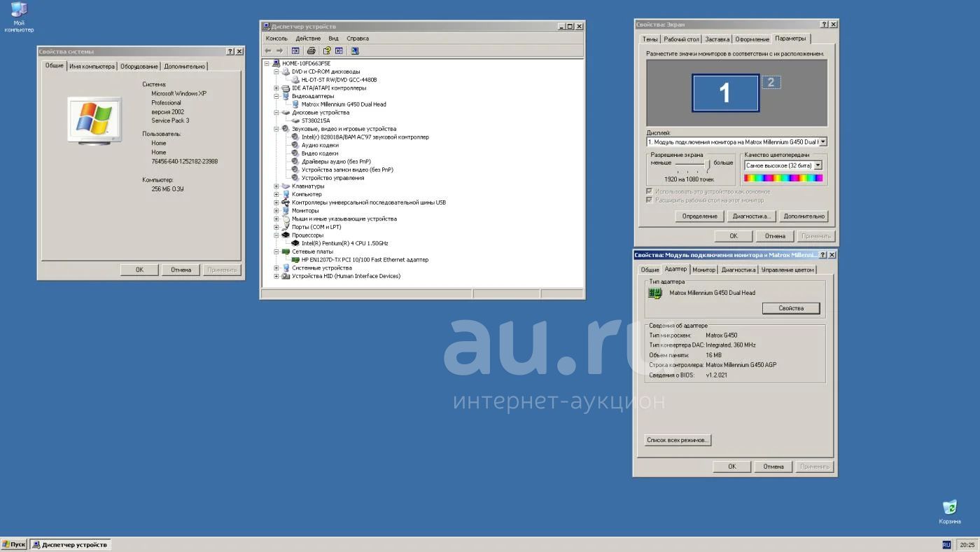Toggle Расширить рабочий стол на этот монитор checkbox

[x=650, y=200]
